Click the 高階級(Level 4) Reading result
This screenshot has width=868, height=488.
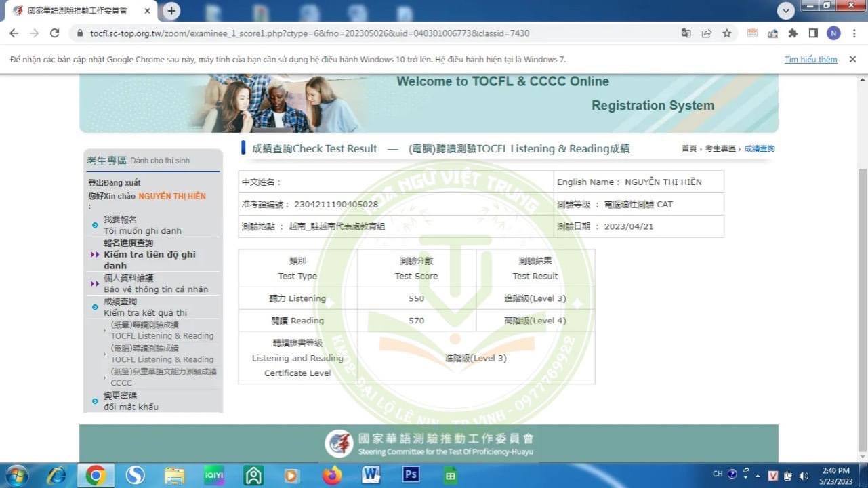tap(535, 321)
